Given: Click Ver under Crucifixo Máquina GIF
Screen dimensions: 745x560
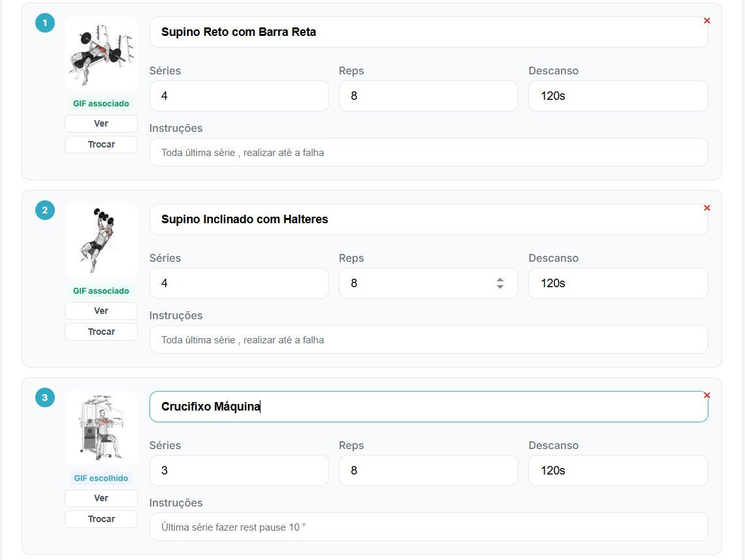Looking at the screenshot, I should click(101, 498).
